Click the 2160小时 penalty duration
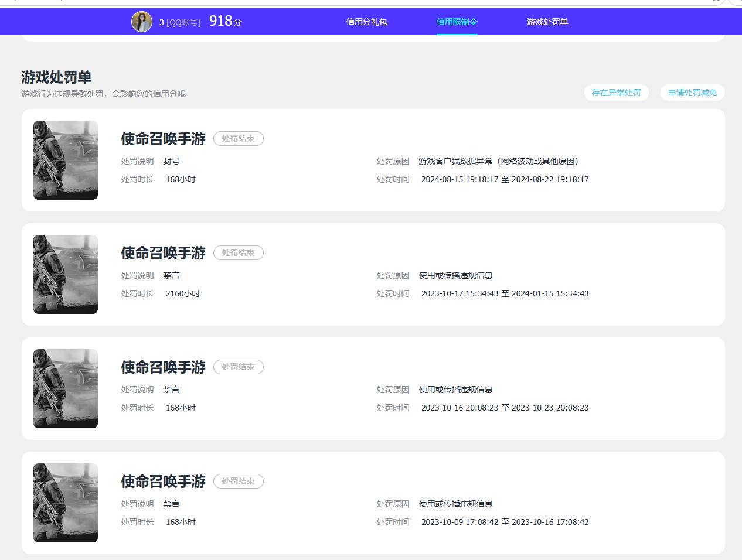 [183, 293]
